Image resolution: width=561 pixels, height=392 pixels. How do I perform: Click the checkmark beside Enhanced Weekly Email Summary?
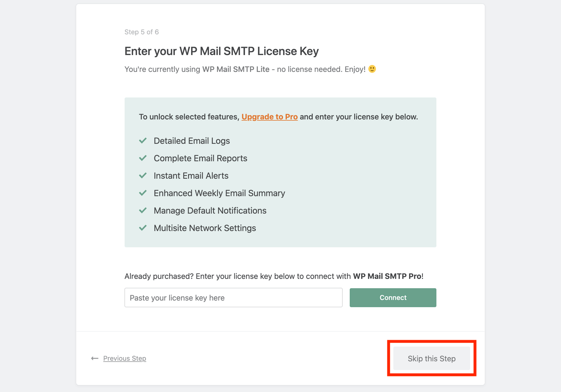point(143,193)
